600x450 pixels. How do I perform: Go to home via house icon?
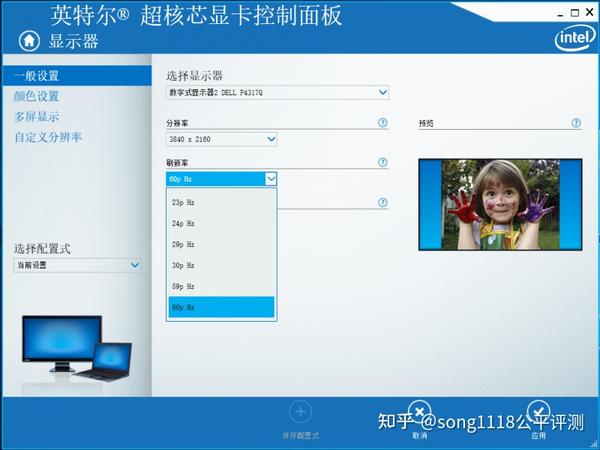click(29, 40)
